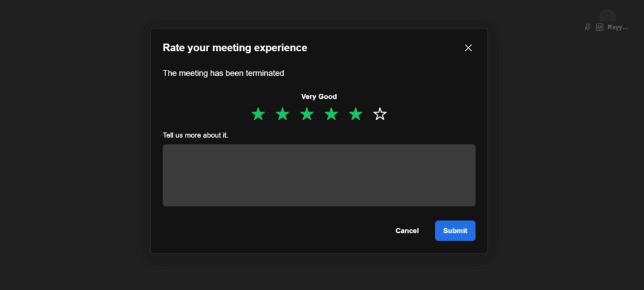
Task: Click the dark overlay outside the dialog
Action: point(69,145)
